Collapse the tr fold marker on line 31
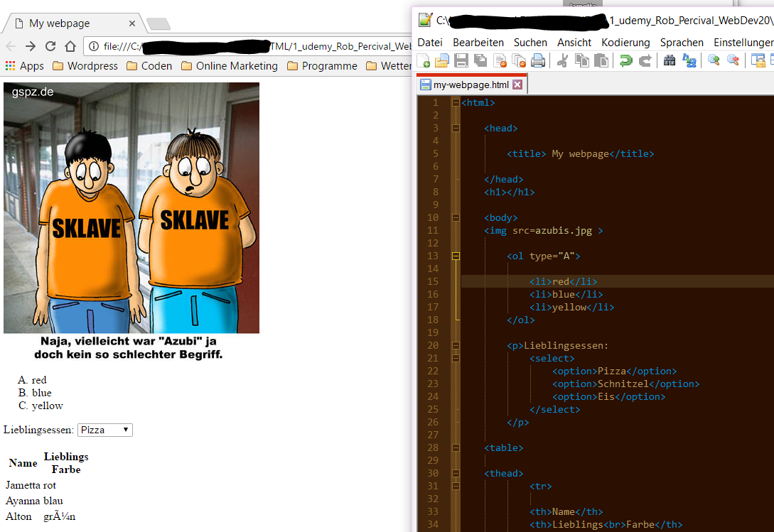774x532 pixels. pos(456,486)
